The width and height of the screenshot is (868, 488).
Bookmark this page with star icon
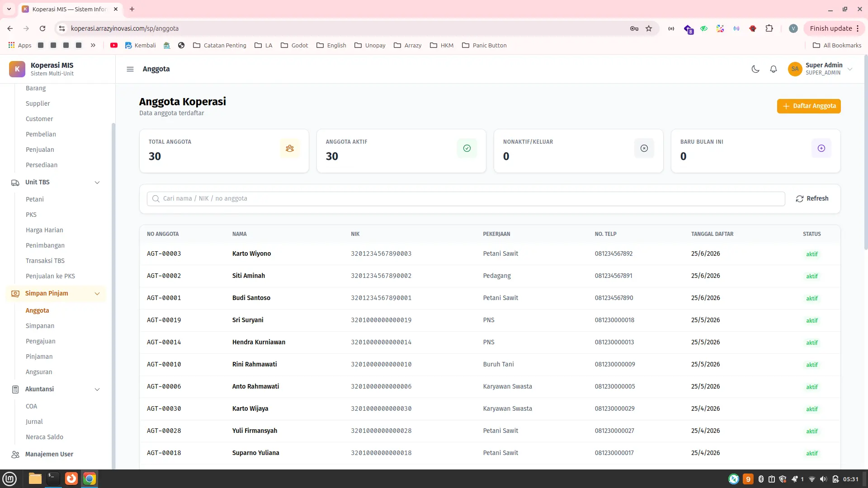(649, 28)
